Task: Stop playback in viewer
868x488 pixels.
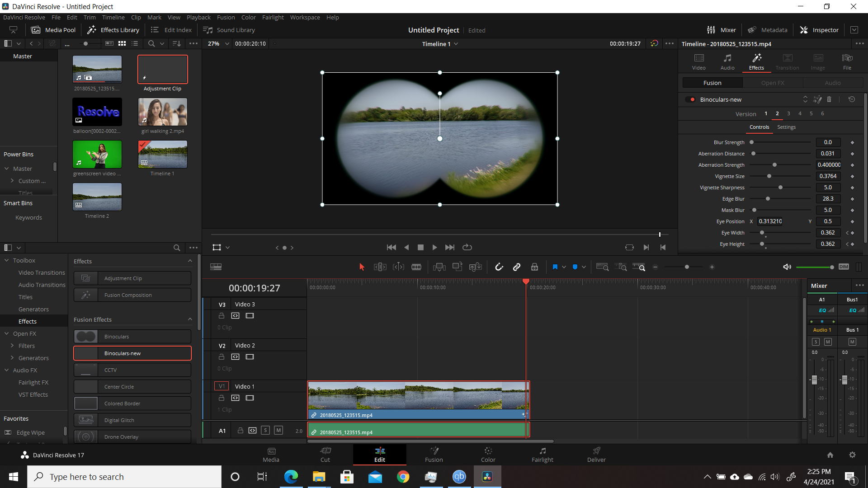Action: coord(420,248)
